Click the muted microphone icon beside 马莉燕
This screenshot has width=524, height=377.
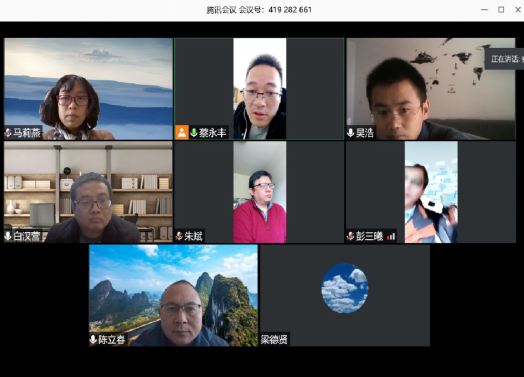pos(8,133)
